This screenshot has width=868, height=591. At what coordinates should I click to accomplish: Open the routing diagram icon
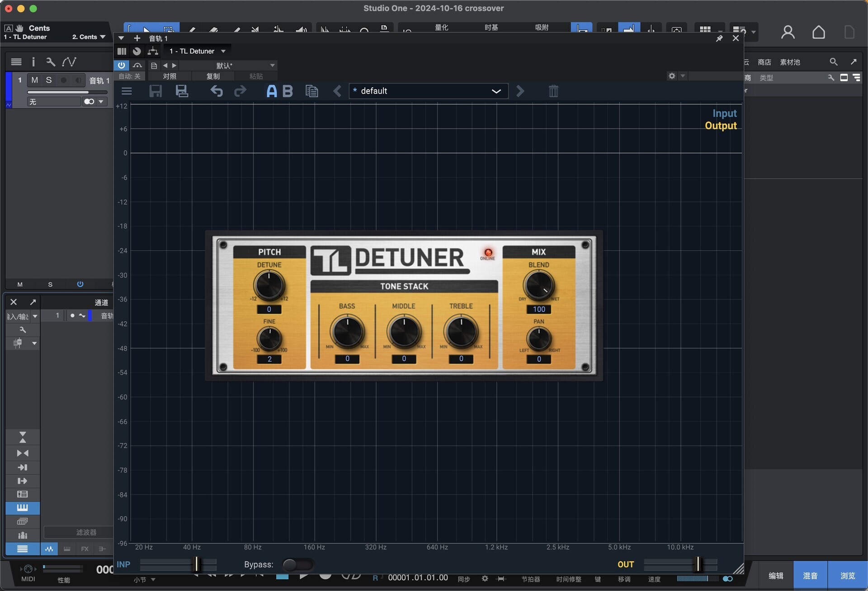pos(153,51)
